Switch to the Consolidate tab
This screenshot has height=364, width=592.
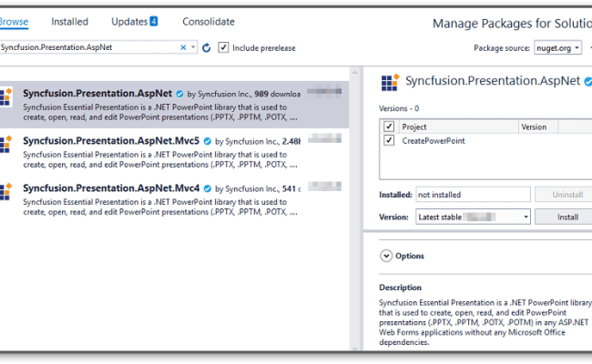click(209, 22)
